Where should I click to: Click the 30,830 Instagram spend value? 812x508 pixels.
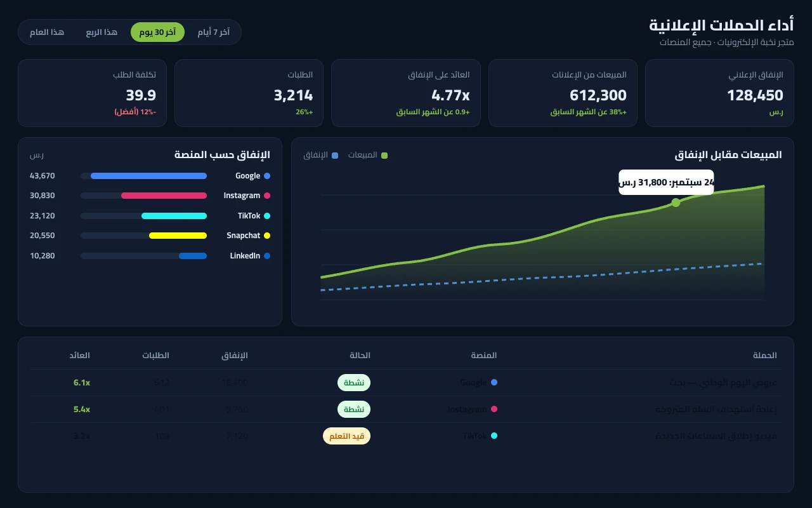[43, 196]
